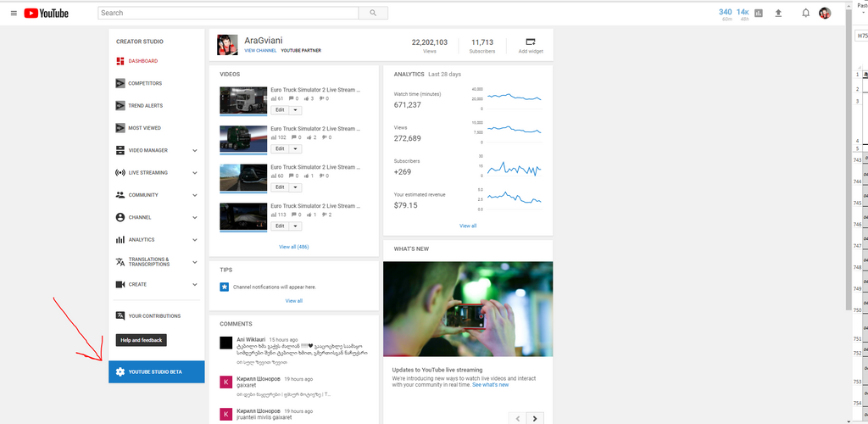
Task: Click the third Euro Truck video title
Action: coord(315,167)
